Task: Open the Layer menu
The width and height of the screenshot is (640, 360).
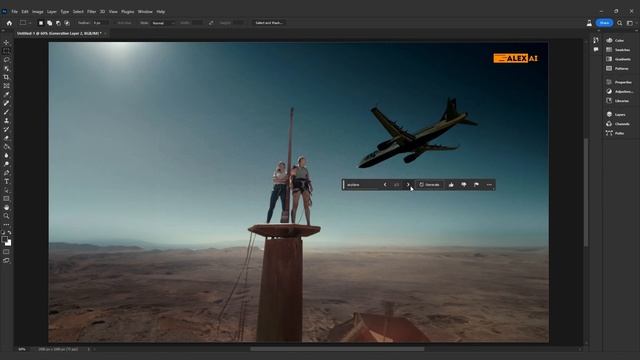Action: click(x=52, y=12)
